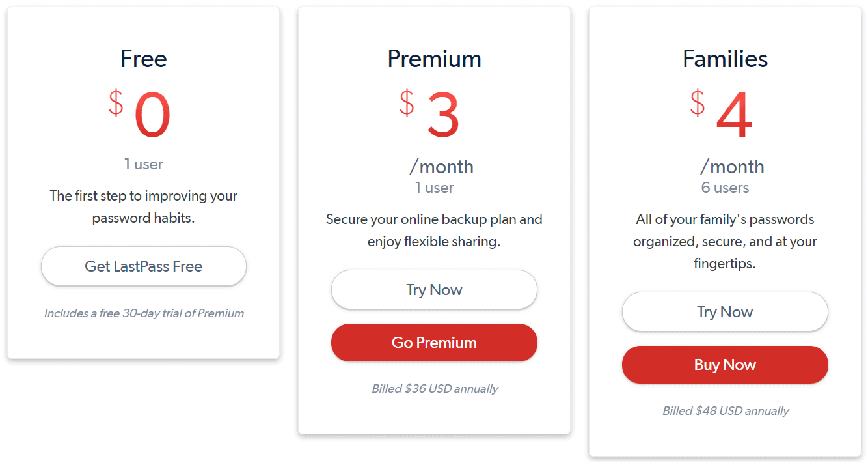The image size is (868, 467).
Task: Click the $4 price on Families plan
Action: click(x=721, y=114)
